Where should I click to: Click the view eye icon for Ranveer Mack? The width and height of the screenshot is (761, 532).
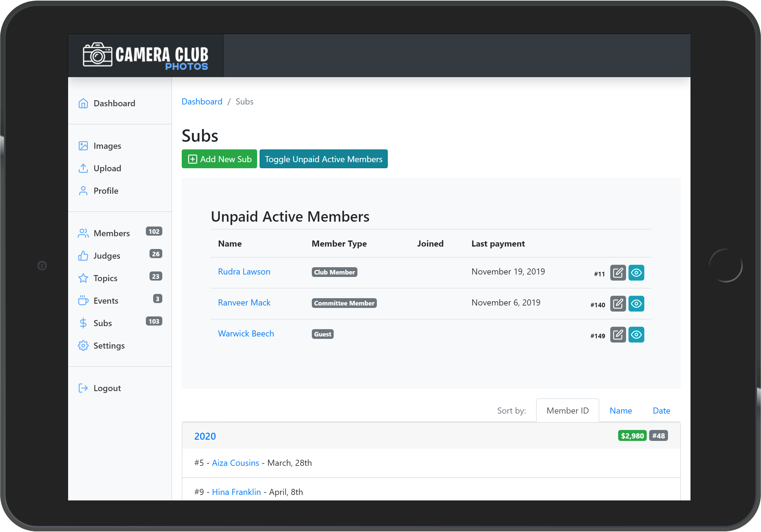point(636,304)
